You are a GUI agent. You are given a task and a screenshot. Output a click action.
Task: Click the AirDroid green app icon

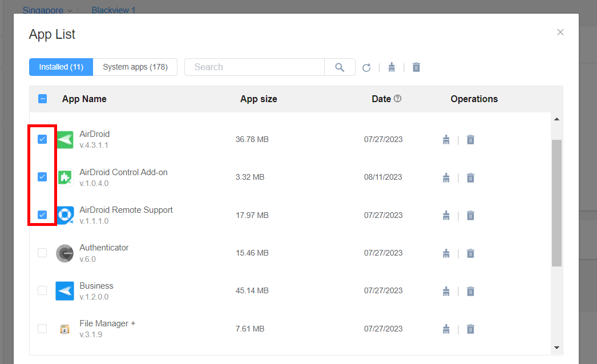point(65,140)
